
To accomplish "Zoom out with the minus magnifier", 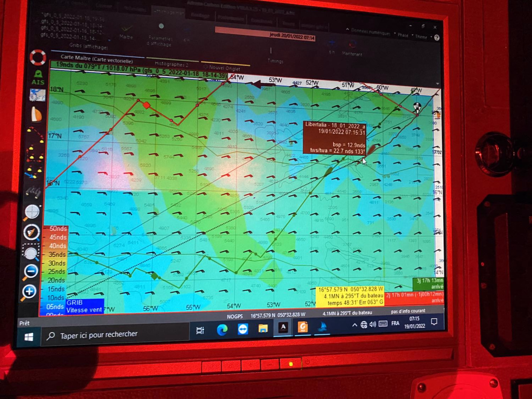I will [x=30, y=272].
